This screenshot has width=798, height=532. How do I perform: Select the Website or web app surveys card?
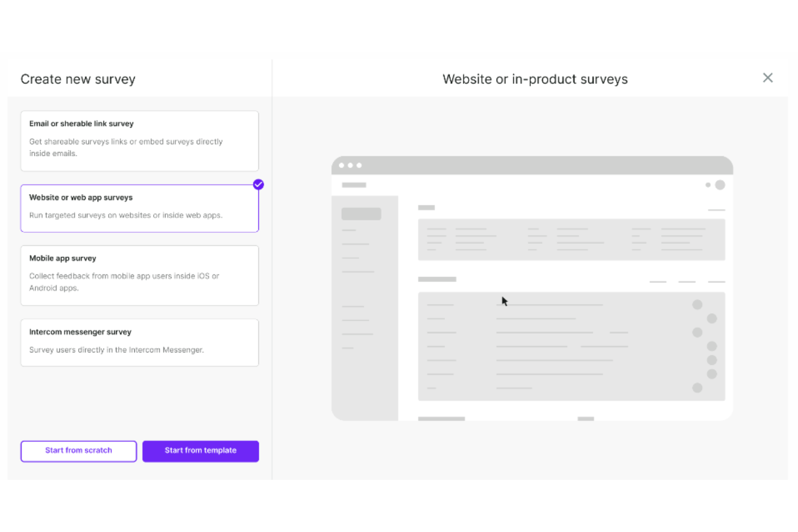pos(139,208)
